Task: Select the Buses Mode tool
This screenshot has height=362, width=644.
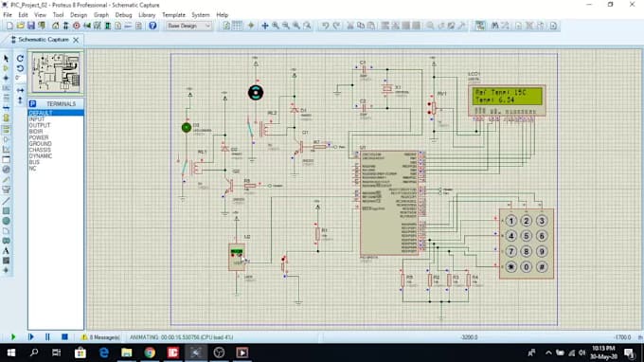Action: (x=6, y=108)
